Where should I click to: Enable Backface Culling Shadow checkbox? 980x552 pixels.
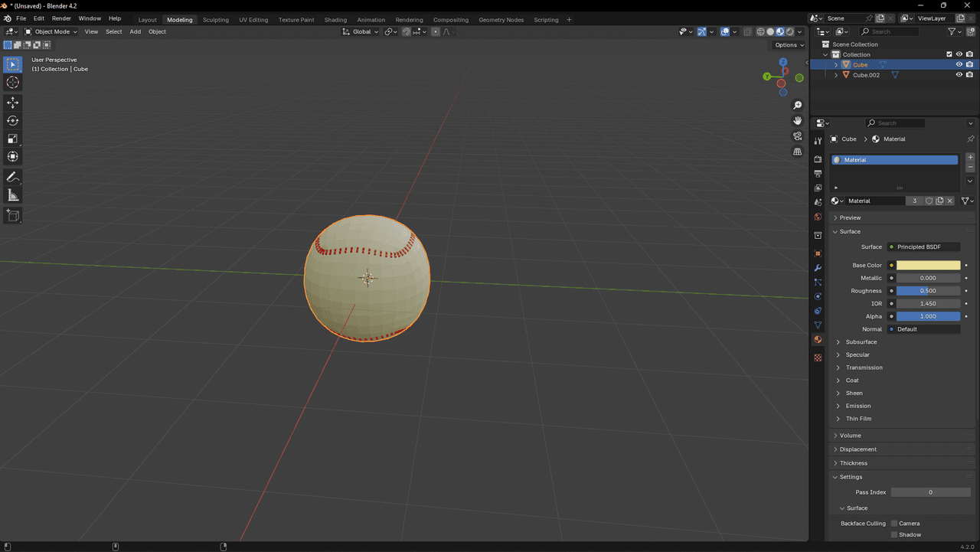(894, 535)
